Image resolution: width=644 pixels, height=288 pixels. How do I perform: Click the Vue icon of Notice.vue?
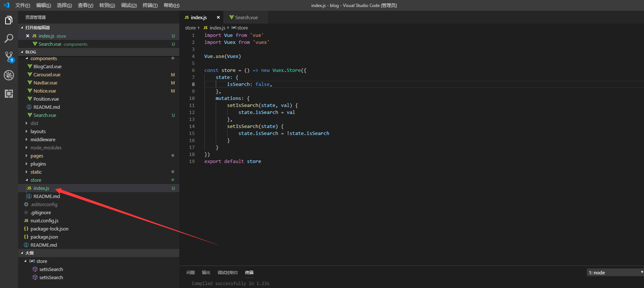click(30, 91)
